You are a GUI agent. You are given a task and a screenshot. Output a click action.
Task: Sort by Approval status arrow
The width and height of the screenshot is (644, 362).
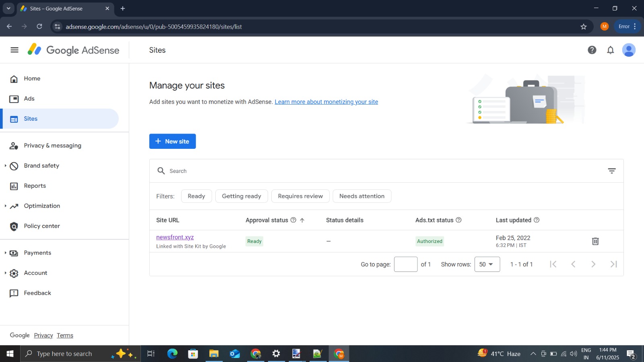pyautogui.click(x=302, y=220)
